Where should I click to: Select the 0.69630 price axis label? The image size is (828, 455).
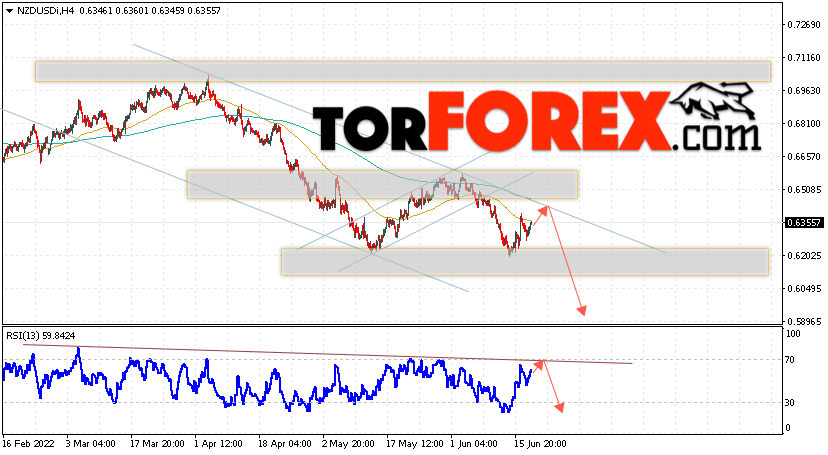click(x=804, y=91)
